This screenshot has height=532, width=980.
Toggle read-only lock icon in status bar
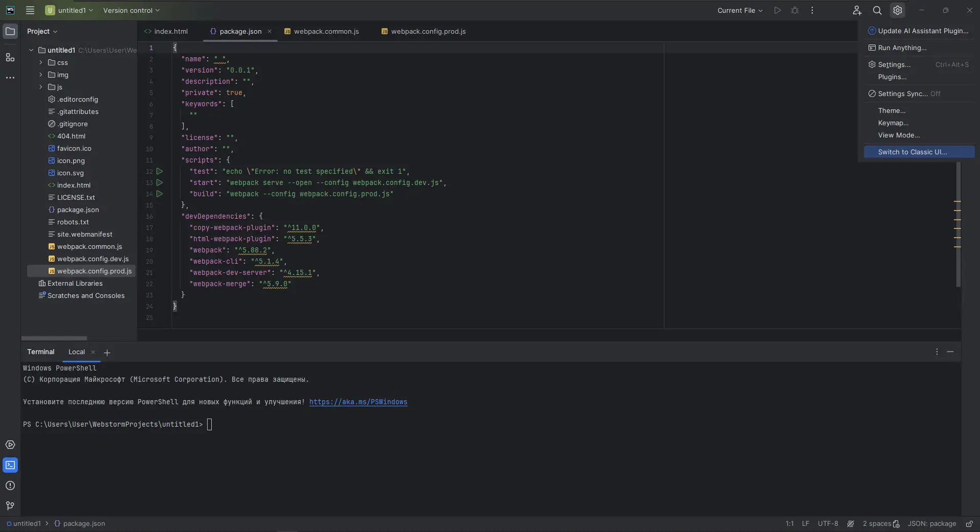[969, 524]
